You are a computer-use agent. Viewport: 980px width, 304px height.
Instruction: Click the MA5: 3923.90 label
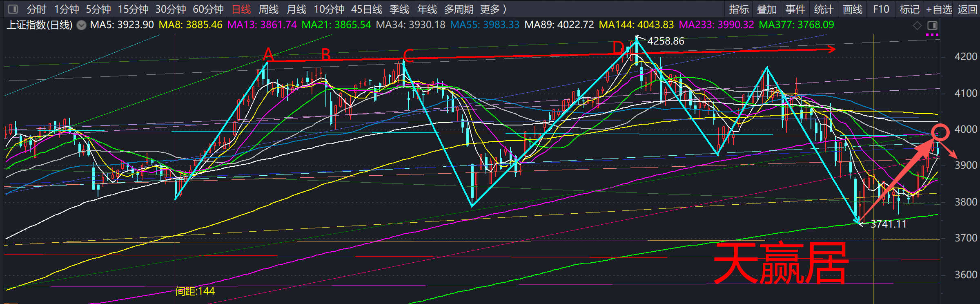pyautogui.click(x=122, y=25)
